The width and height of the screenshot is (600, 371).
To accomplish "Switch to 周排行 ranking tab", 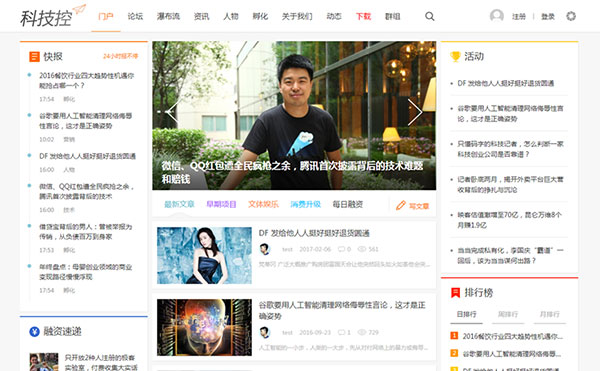I will [x=508, y=314].
